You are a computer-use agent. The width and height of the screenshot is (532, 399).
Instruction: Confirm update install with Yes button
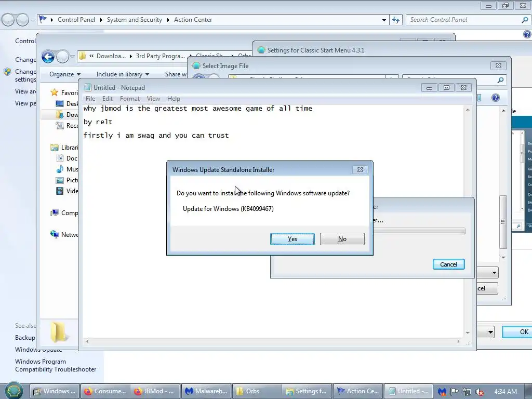tap(292, 239)
